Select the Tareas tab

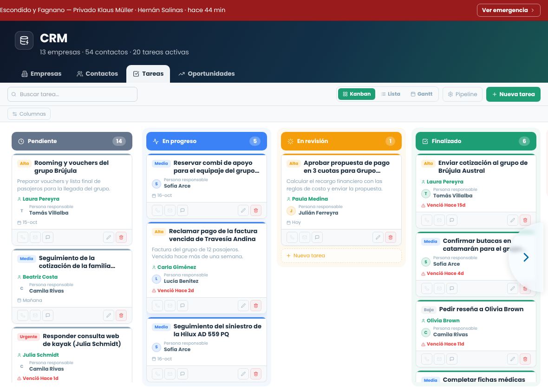[148, 74]
